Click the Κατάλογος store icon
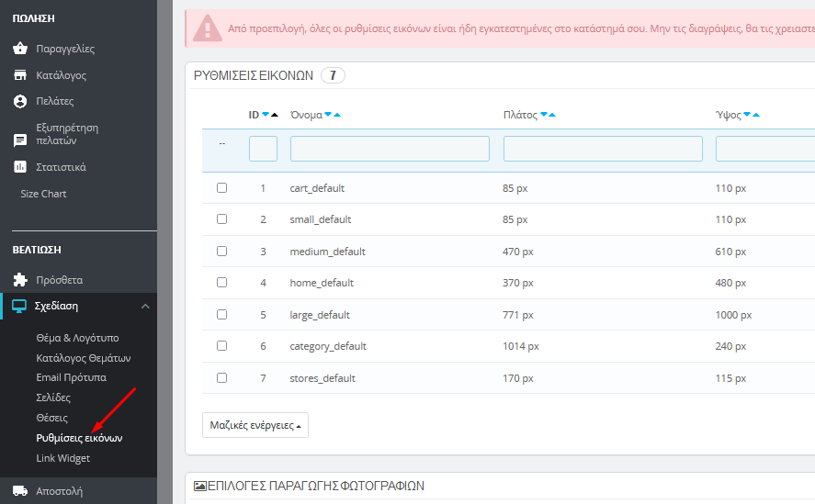Screen dimensions: 815x504 pyautogui.click(x=19, y=75)
